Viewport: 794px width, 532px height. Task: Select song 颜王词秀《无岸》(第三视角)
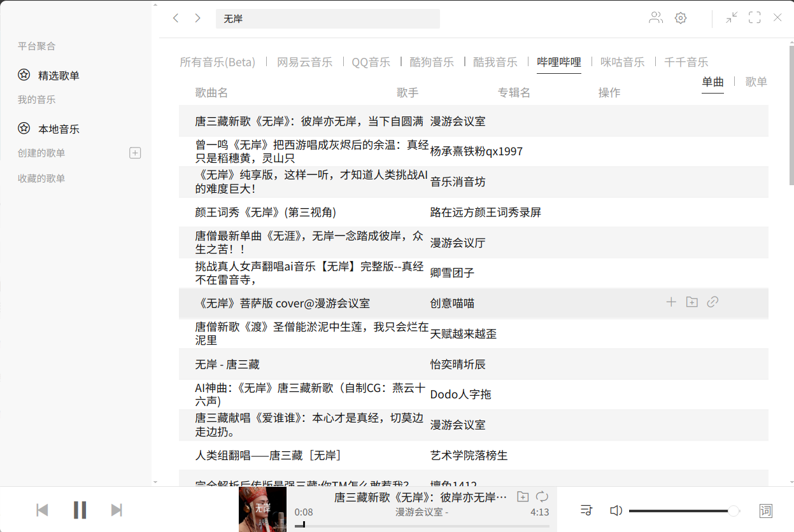(266, 212)
